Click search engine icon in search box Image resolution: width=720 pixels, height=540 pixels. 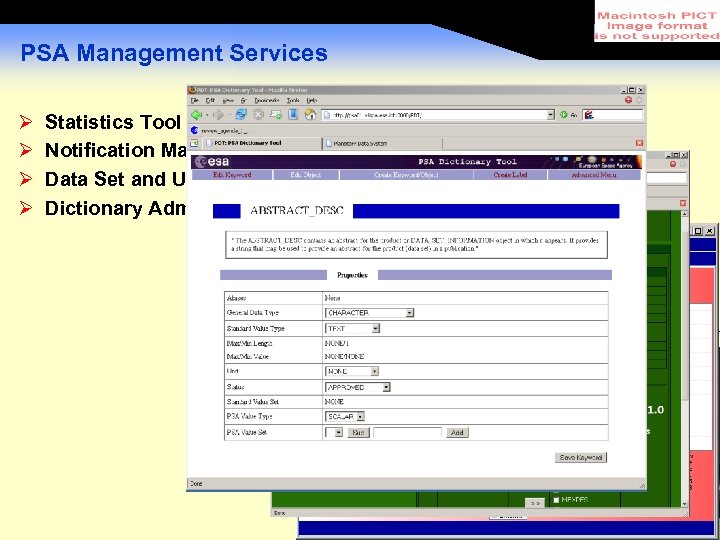coord(589,115)
